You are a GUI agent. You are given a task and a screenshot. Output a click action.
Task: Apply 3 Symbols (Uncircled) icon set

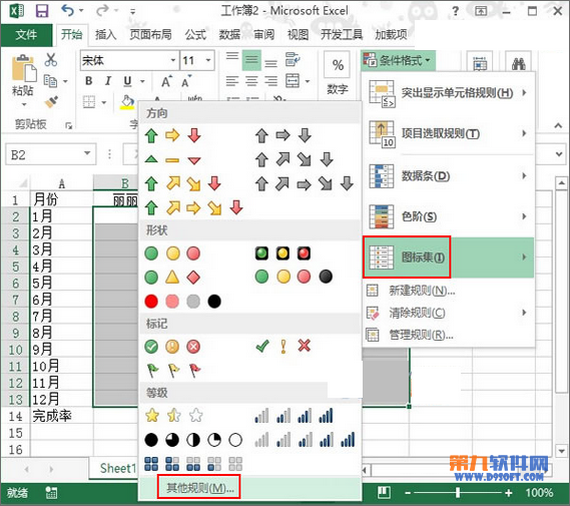(x=283, y=346)
